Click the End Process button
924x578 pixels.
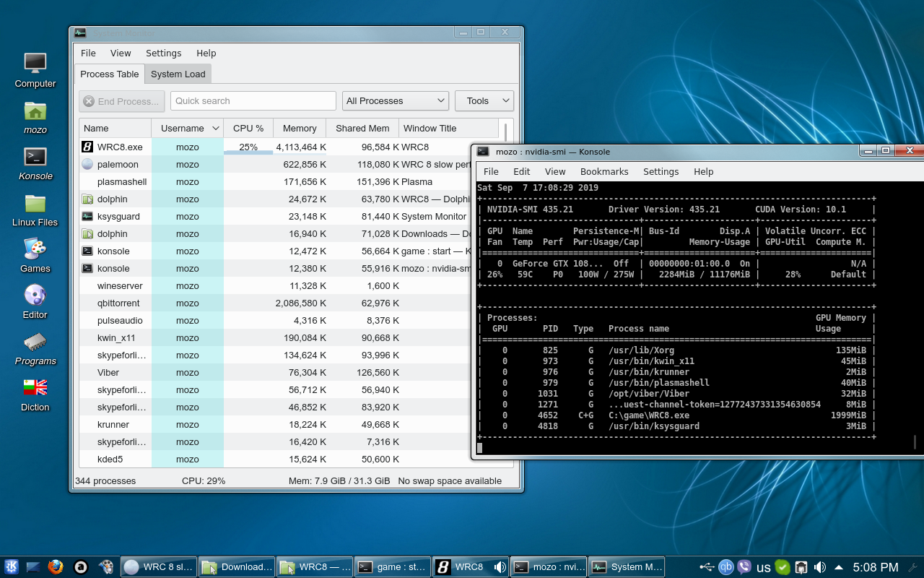(122, 101)
